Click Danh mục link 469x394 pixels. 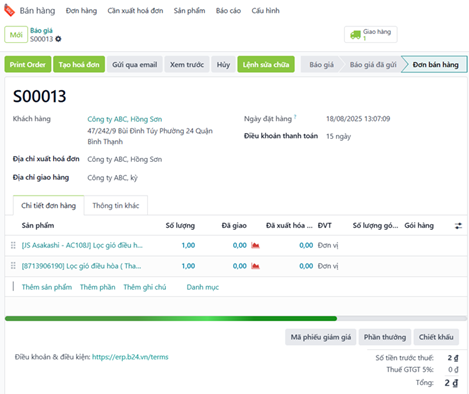coord(203,287)
